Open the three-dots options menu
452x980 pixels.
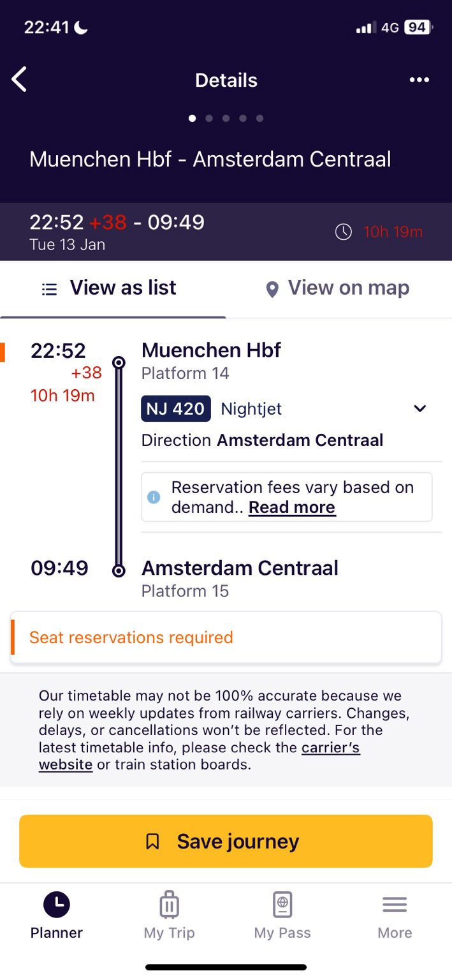coord(419,80)
